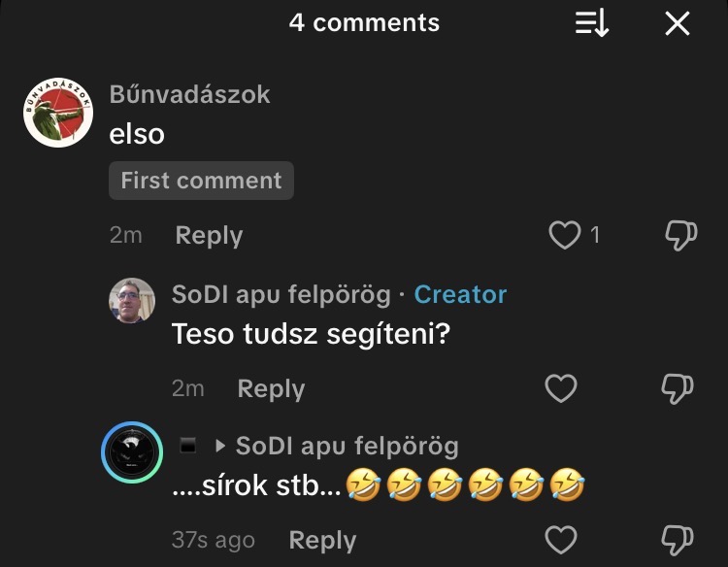Tap the Creator label next to username
Viewport: 728px width, 567px height.
460,294
